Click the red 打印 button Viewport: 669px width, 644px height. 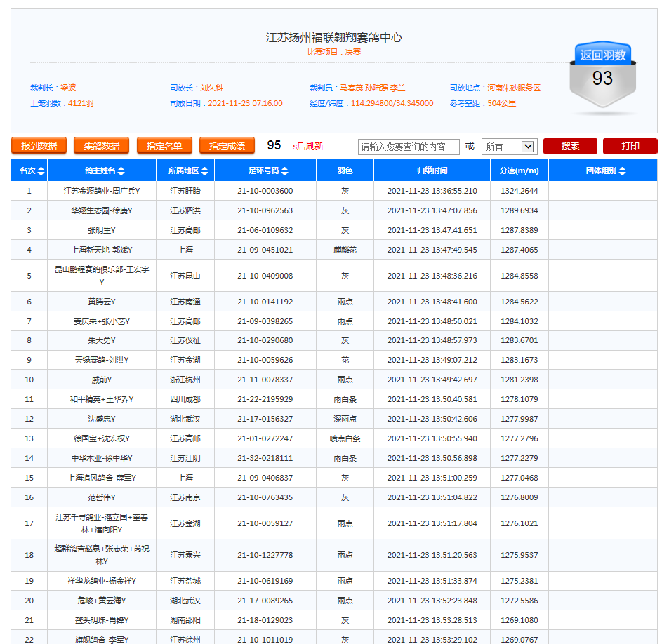[x=630, y=146]
